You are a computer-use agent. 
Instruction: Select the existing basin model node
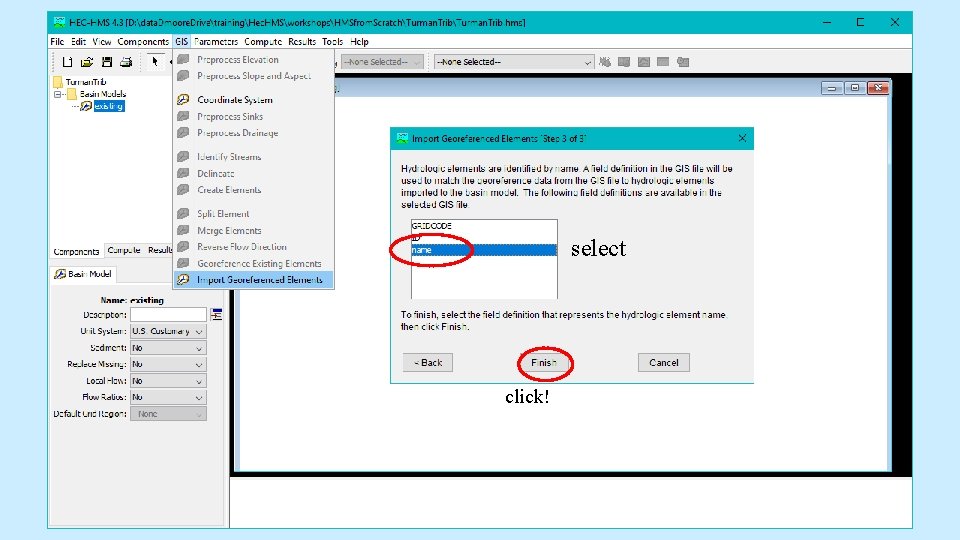[109, 106]
